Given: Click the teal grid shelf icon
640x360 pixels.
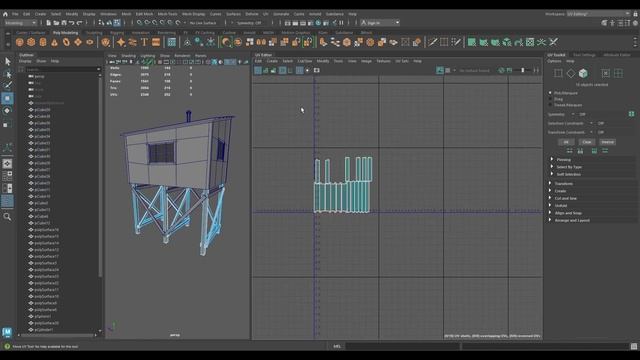Looking at the screenshot, I should [172, 42].
